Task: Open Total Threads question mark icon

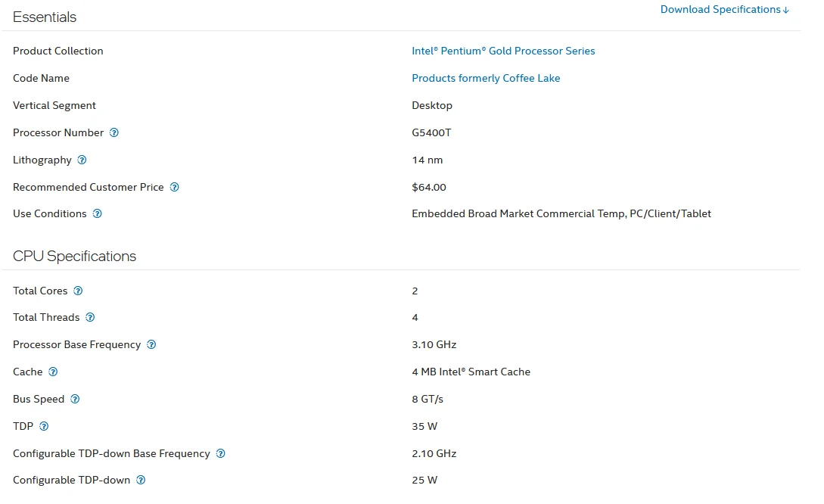Action: coord(90,317)
